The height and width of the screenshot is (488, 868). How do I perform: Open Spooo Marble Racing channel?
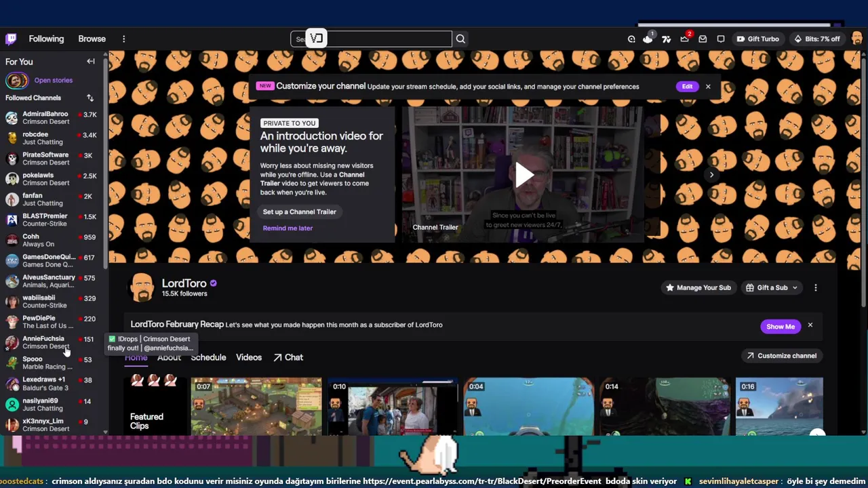(x=51, y=363)
